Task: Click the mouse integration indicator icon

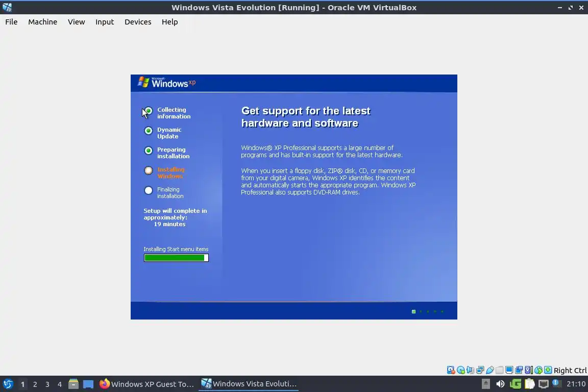Action: coord(538,370)
